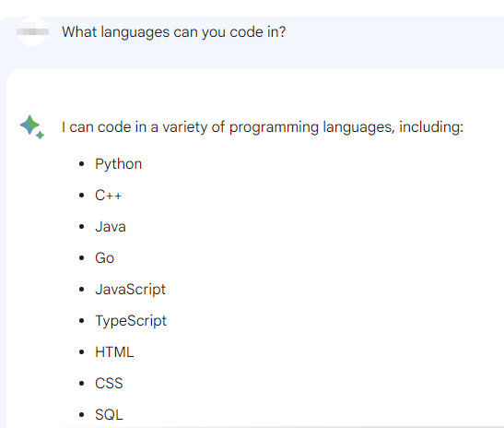Click the word "programming" in the response

(x=274, y=127)
